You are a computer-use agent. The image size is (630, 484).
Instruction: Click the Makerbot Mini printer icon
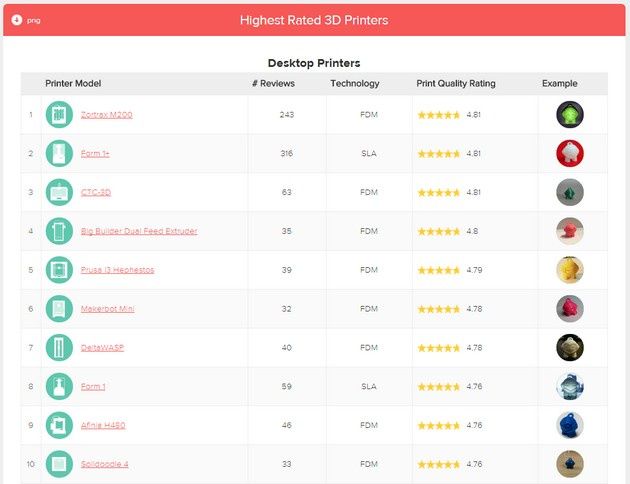(x=59, y=309)
